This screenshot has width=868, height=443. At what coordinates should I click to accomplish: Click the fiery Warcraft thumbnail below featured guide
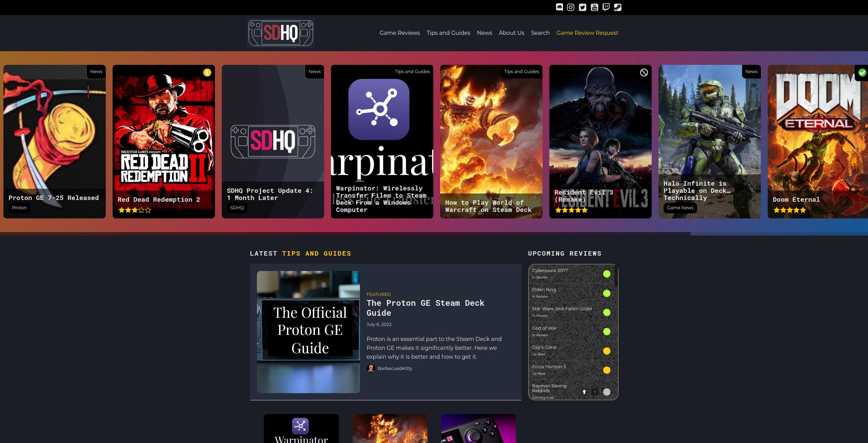390,428
